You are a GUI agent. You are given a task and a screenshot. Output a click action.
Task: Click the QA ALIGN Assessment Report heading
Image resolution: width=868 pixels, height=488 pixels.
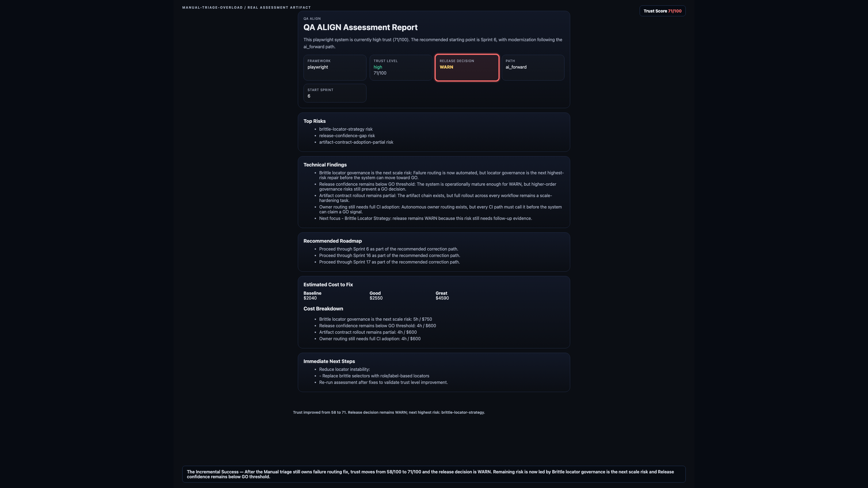click(x=360, y=28)
